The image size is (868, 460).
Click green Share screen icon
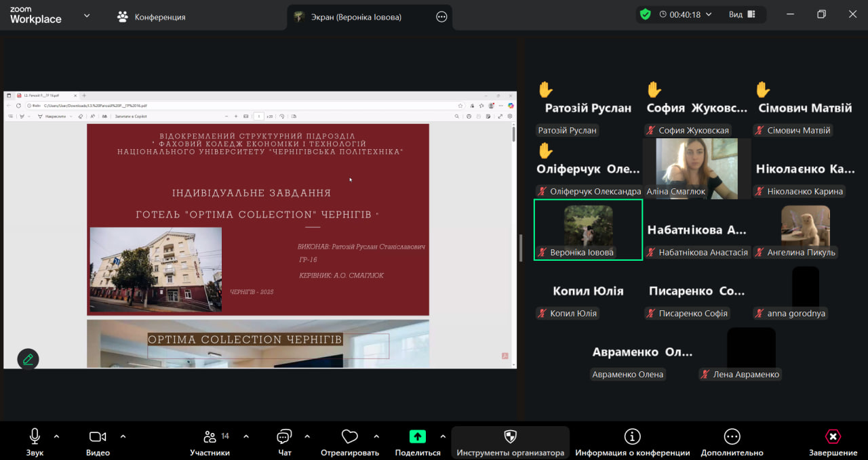pos(418,437)
